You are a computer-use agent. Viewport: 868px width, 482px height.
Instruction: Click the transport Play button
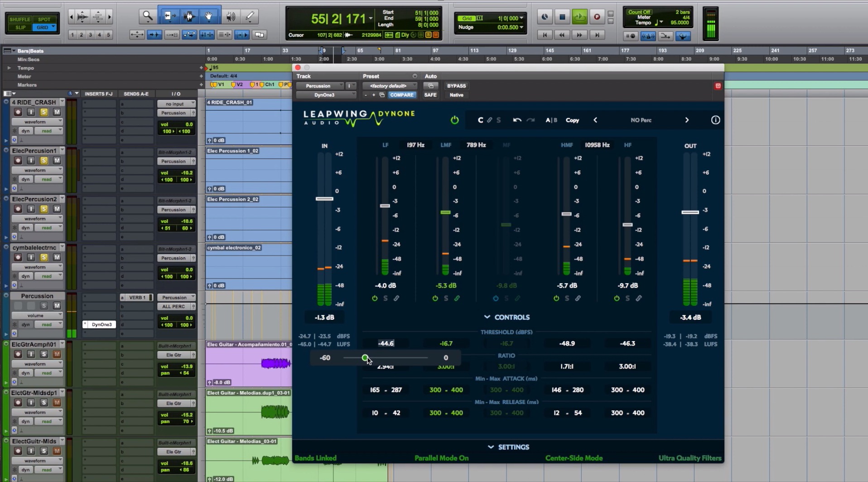tap(579, 17)
